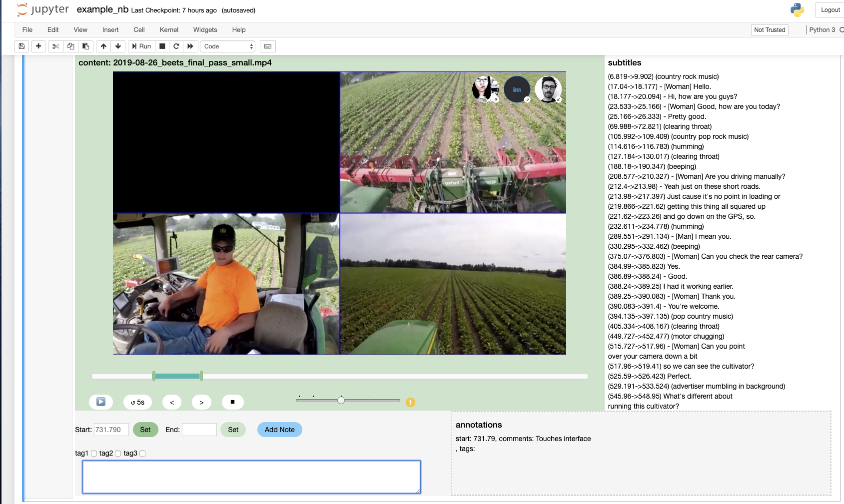
Task: Check the tag1 checkbox
Action: click(x=94, y=454)
